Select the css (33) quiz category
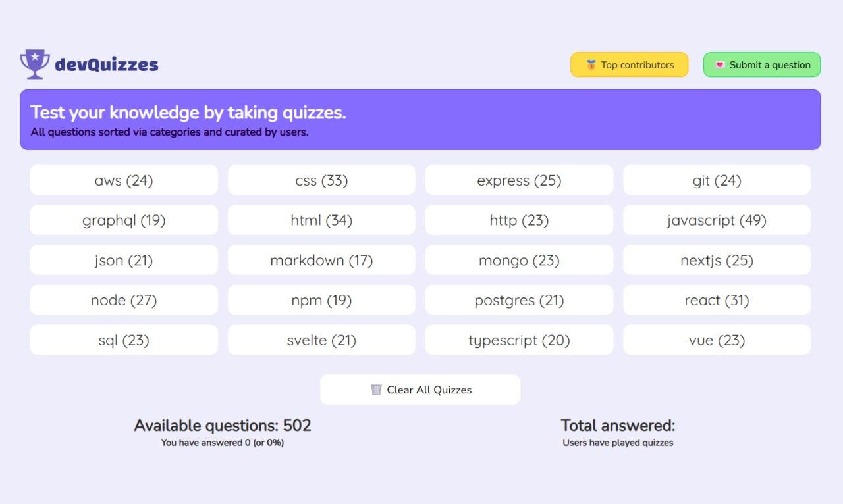843x504 pixels. pyautogui.click(x=321, y=180)
